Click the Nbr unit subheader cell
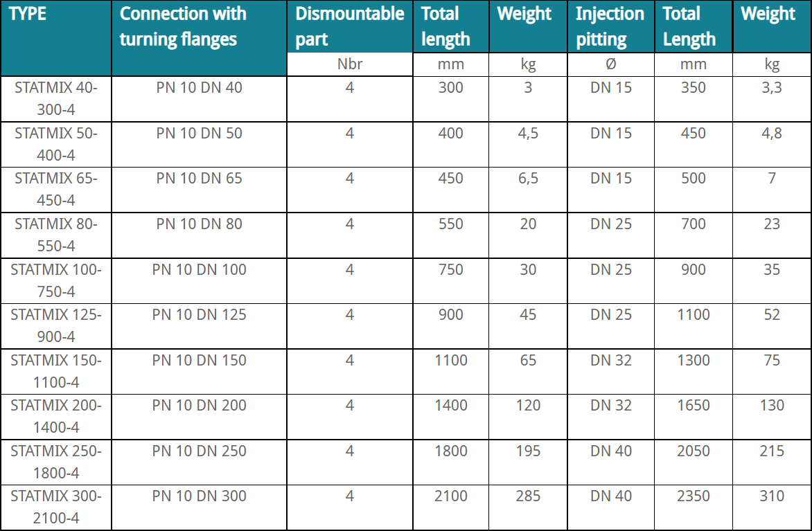Image resolution: width=812 pixels, height=531 pixels. coord(349,65)
